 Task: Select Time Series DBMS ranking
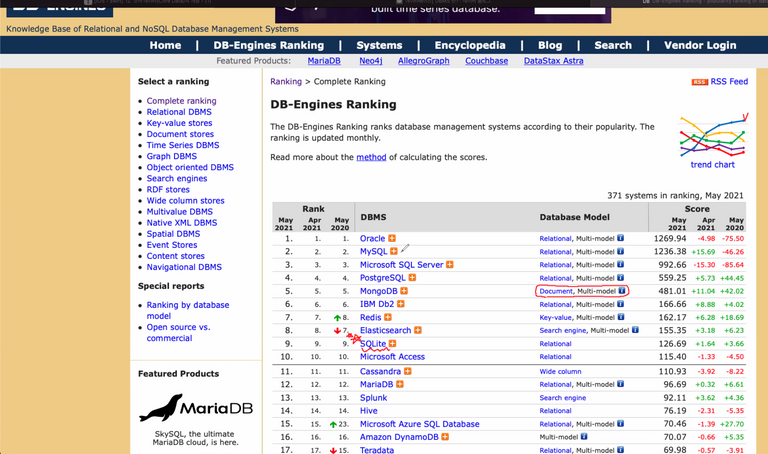coord(183,145)
